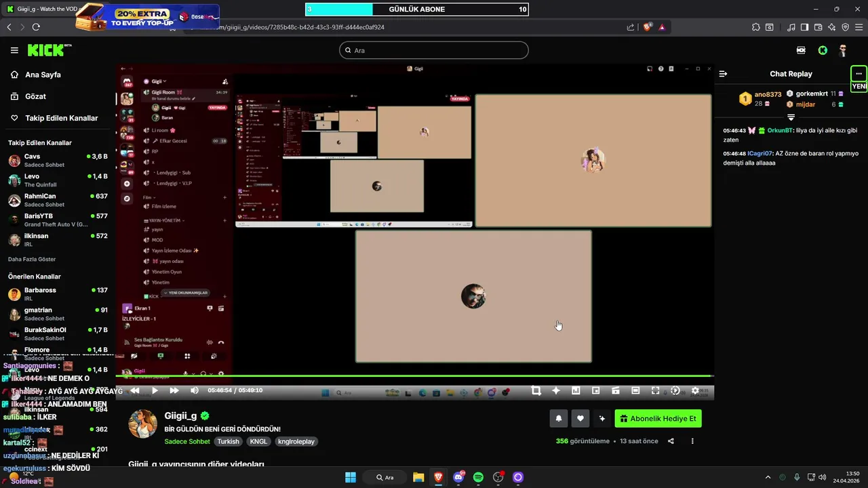Mute the video volume
Image resolution: width=868 pixels, height=488 pixels.
[x=195, y=390]
